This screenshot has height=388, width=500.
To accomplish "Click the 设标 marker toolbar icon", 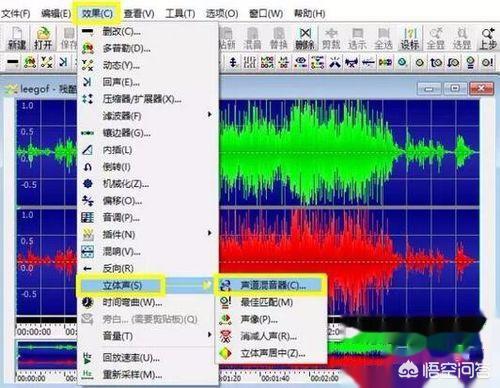I will (410, 38).
